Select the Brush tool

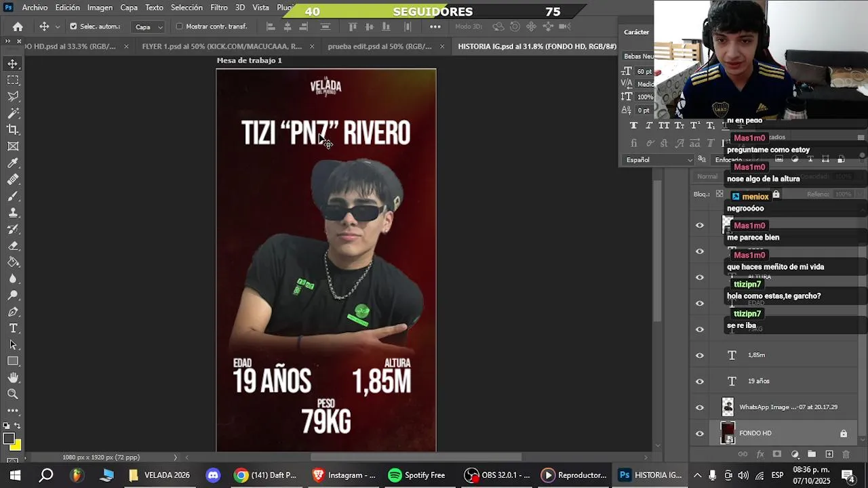13,196
